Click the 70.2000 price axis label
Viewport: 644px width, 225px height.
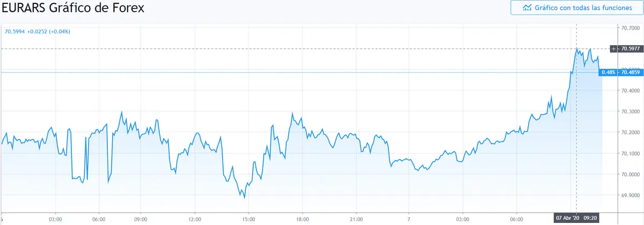point(630,132)
